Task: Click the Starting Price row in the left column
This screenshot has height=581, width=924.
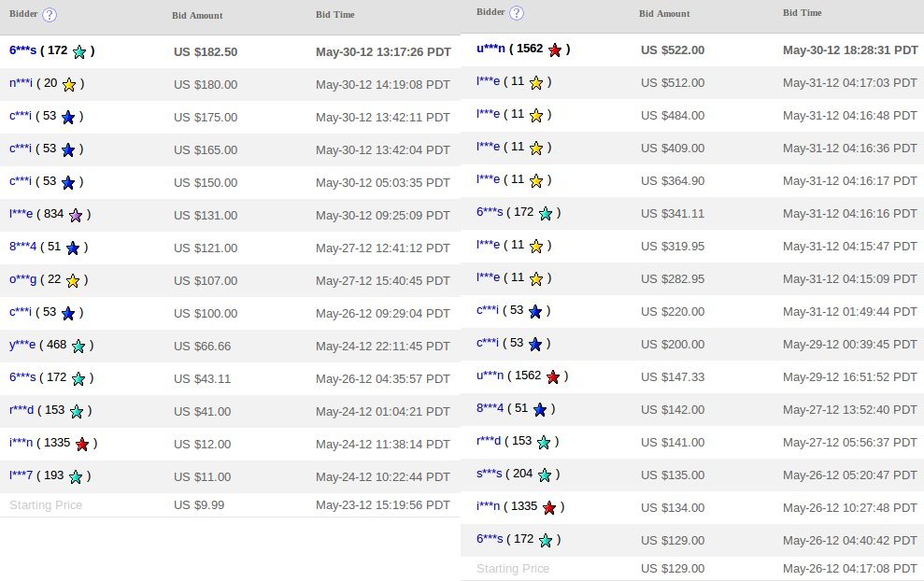Action: point(46,506)
